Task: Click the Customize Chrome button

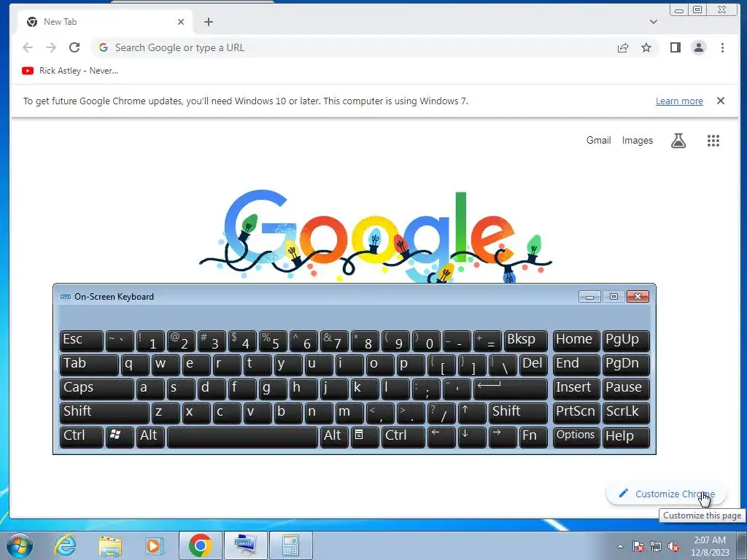Action: pos(666,494)
